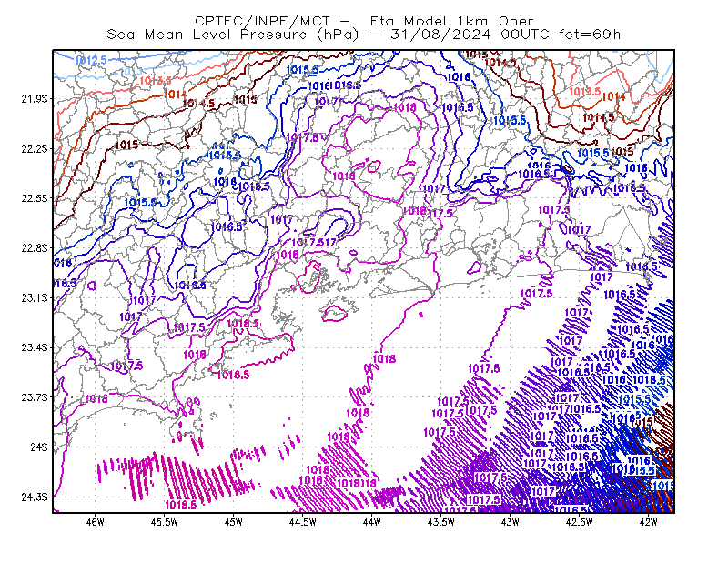Click the 22.2S latitude axis label
Viewport: 728px width, 562px height.
[35, 148]
